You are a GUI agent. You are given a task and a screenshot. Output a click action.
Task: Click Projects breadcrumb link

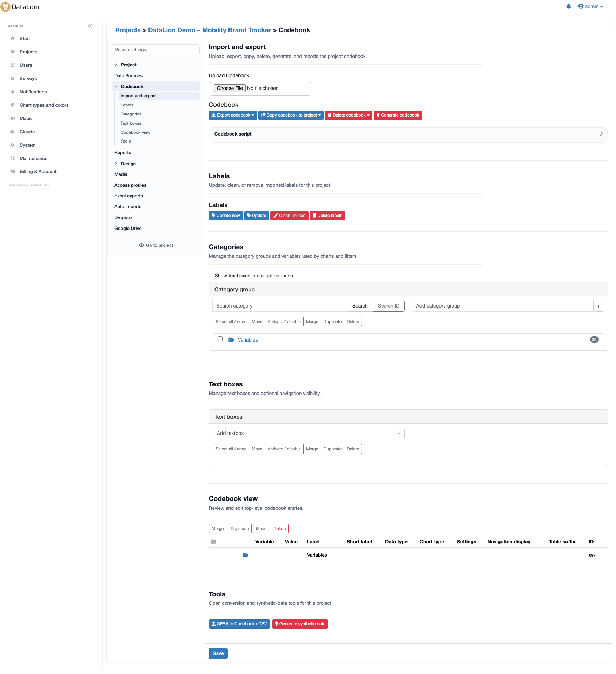[128, 30]
